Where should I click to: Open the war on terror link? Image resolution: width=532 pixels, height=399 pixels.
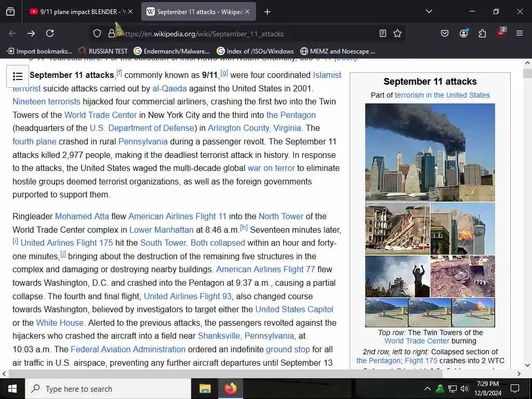click(x=271, y=168)
